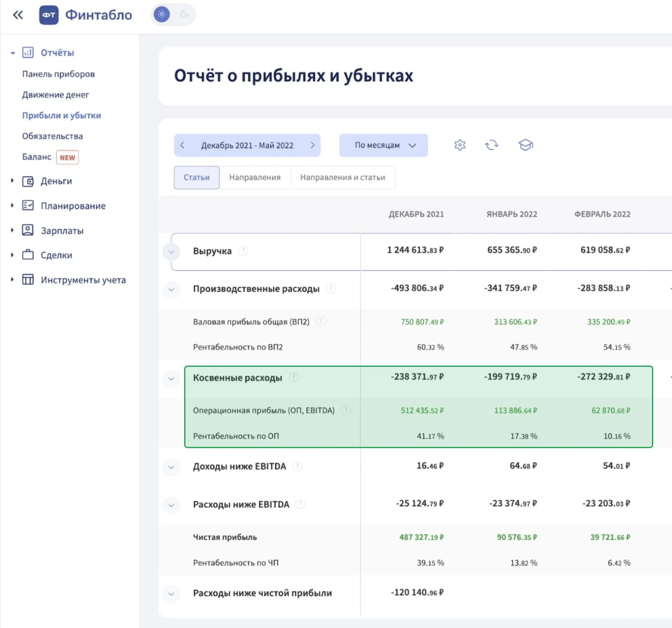The height and width of the screenshot is (628, 672).
Task: Open the graduation cap tutorial icon
Action: point(526,145)
